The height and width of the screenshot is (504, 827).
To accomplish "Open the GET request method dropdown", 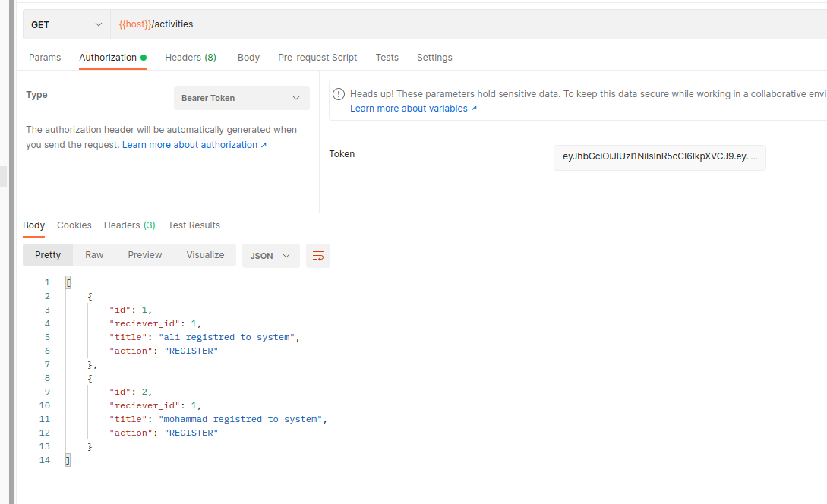I will tap(65, 24).
